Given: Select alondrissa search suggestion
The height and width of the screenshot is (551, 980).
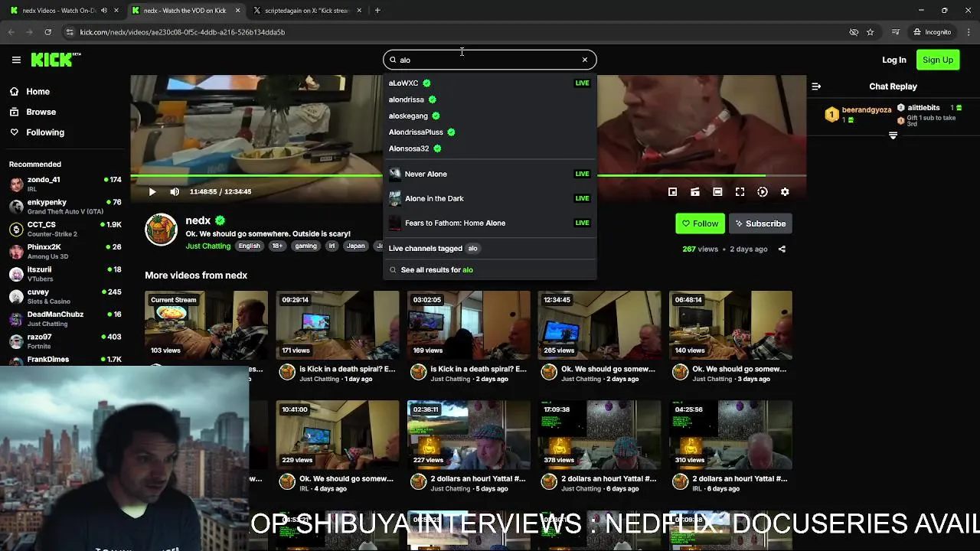Looking at the screenshot, I should click(489, 99).
